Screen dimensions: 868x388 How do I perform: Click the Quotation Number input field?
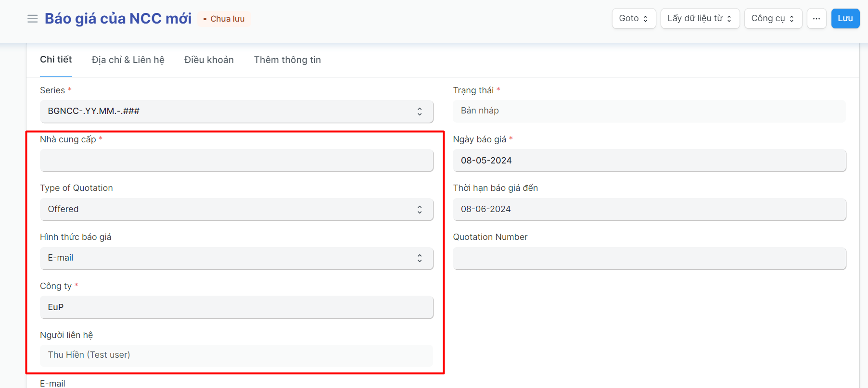tap(649, 259)
